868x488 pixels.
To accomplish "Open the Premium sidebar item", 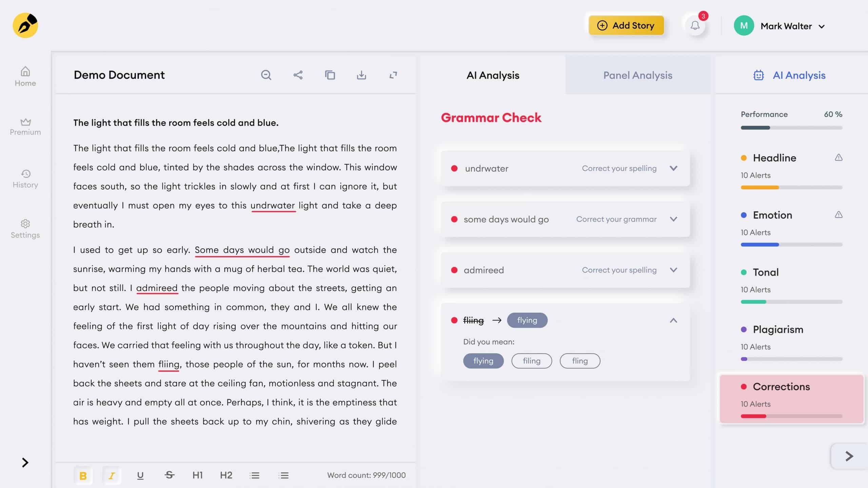I will pyautogui.click(x=25, y=127).
